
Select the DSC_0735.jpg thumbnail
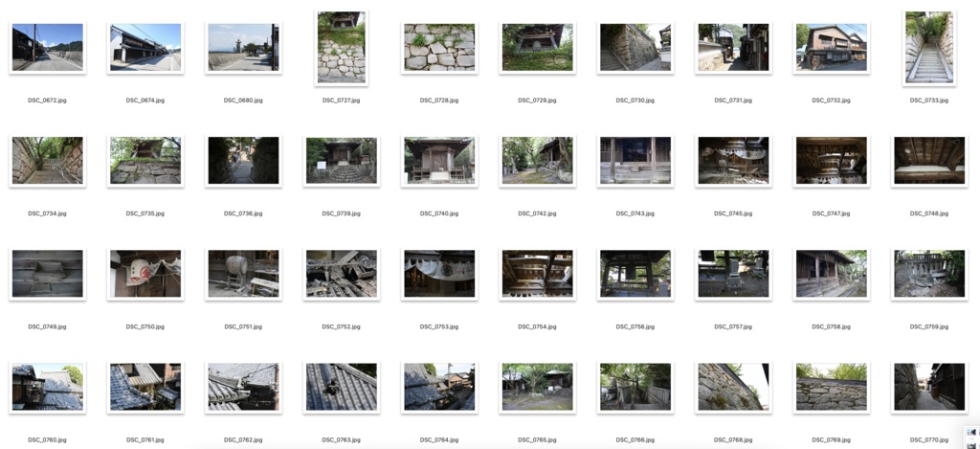tap(145, 161)
